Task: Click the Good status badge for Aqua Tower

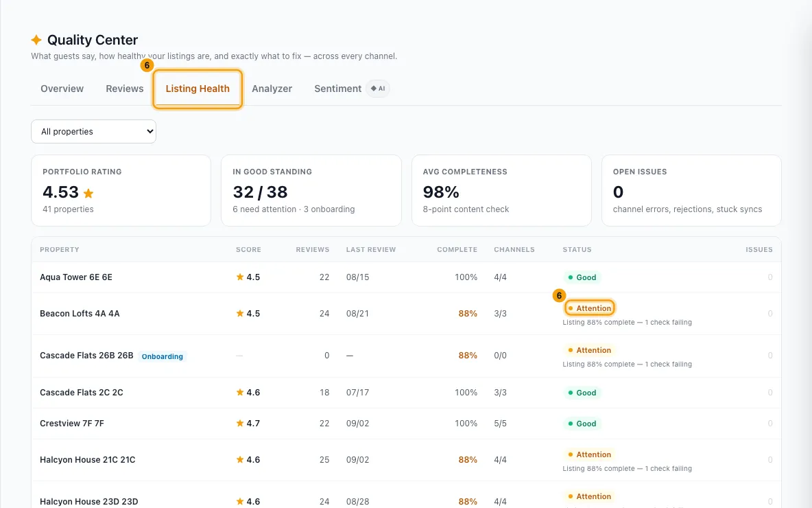Action: pyautogui.click(x=582, y=277)
